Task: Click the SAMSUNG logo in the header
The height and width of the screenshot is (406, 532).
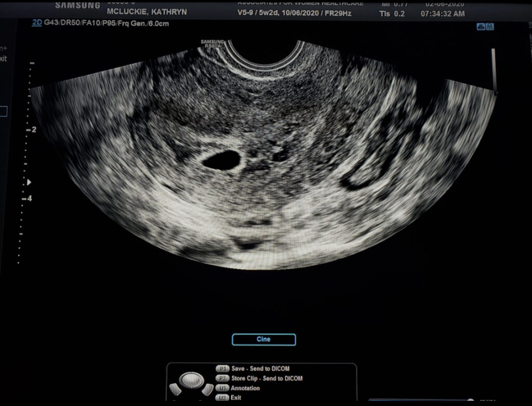Action: click(x=78, y=5)
